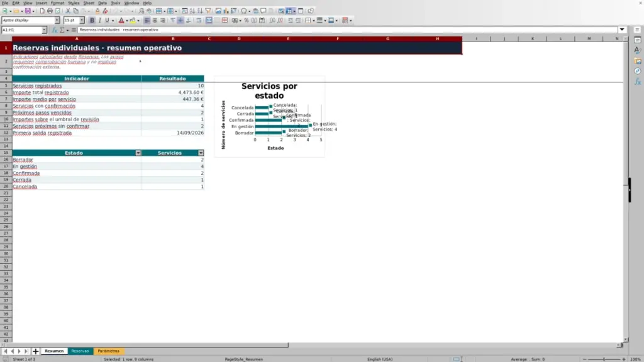Switch to the Reservas sheet tab
The width and height of the screenshot is (644, 362).
(80, 351)
